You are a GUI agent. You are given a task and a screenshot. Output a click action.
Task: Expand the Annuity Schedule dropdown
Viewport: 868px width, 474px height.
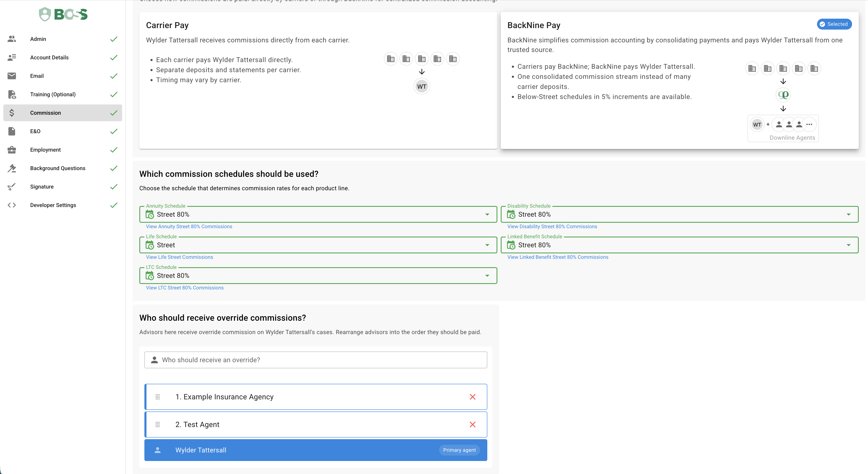[318, 214]
